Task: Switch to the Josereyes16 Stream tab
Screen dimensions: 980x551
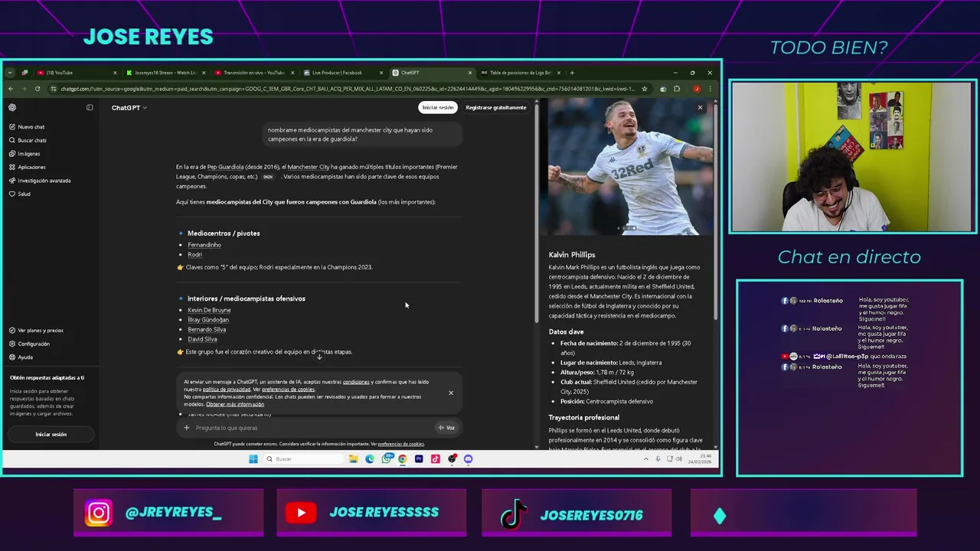Action: tap(165, 73)
